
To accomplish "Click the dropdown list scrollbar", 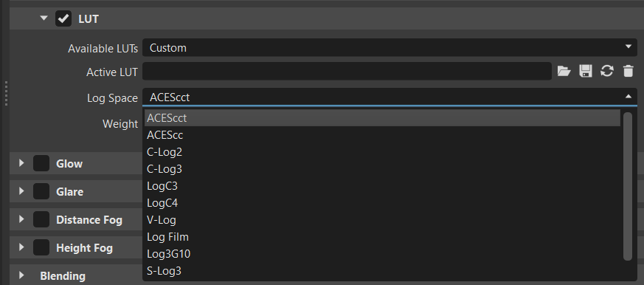I will 628,186.
